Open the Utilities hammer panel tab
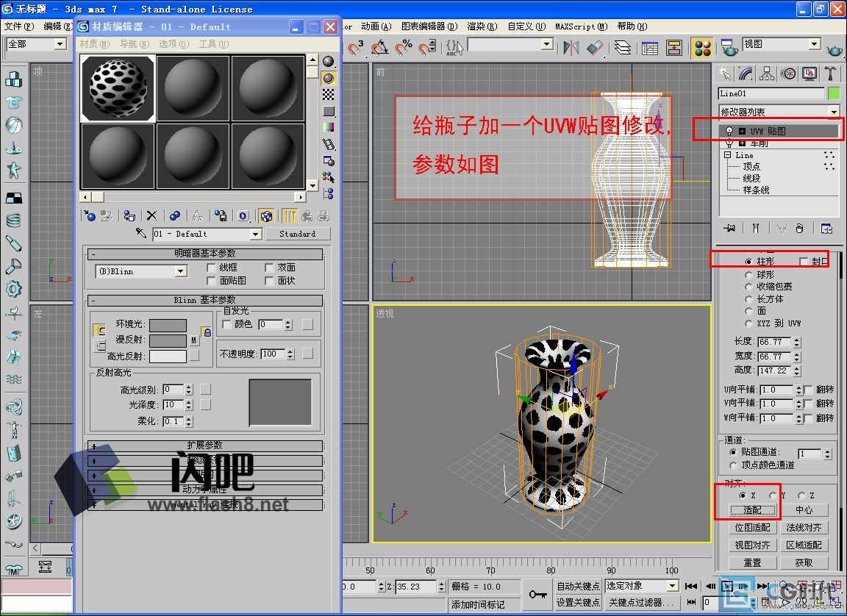Screen dimensions: 847x616 [x=830, y=74]
